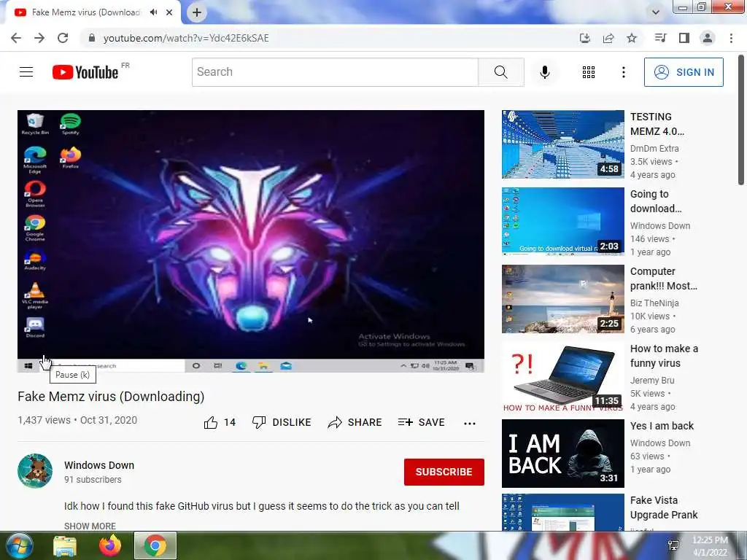Open Windows Down channel name link
Viewport: 747px width, 560px height.
(x=99, y=465)
